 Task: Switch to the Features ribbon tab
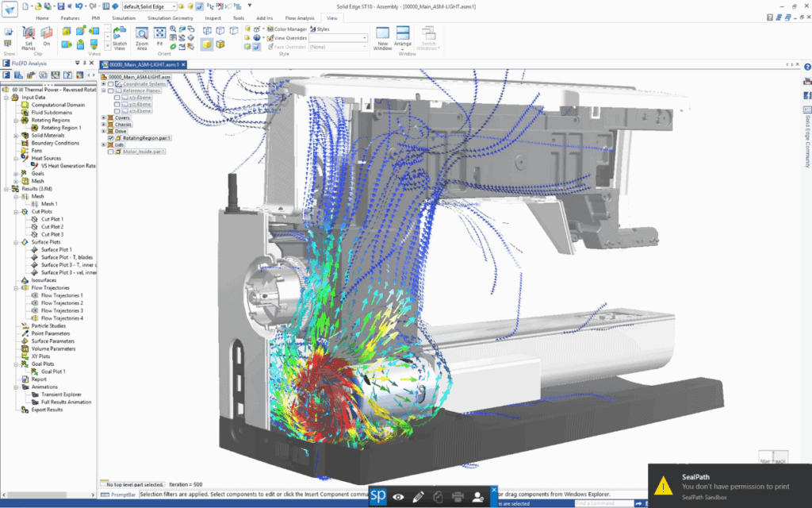(71, 18)
